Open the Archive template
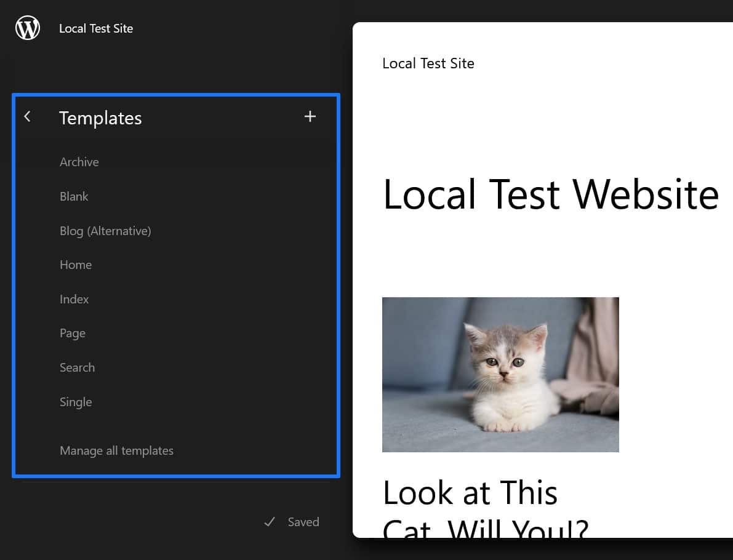Screen dimensions: 733x560 click(79, 162)
